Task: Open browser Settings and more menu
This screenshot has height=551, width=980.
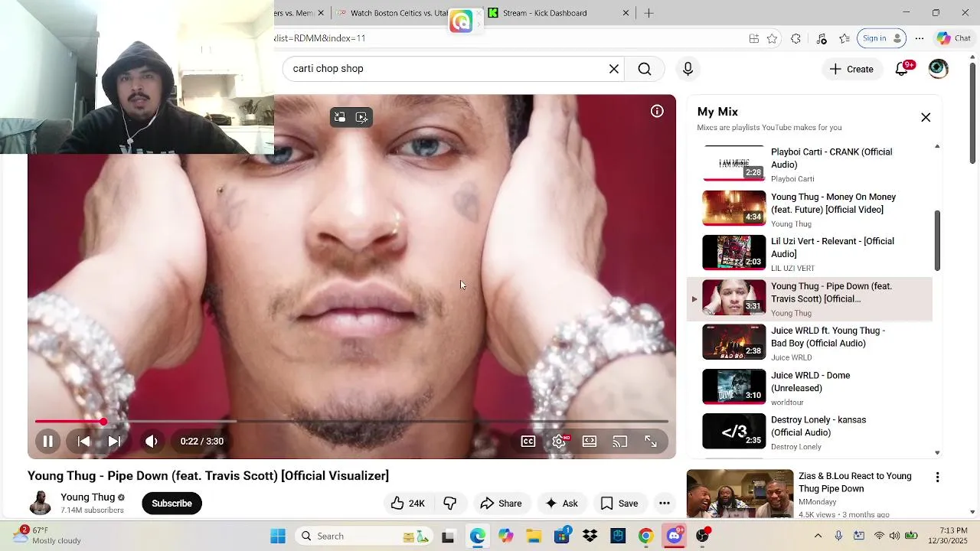Action: coord(920,38)
